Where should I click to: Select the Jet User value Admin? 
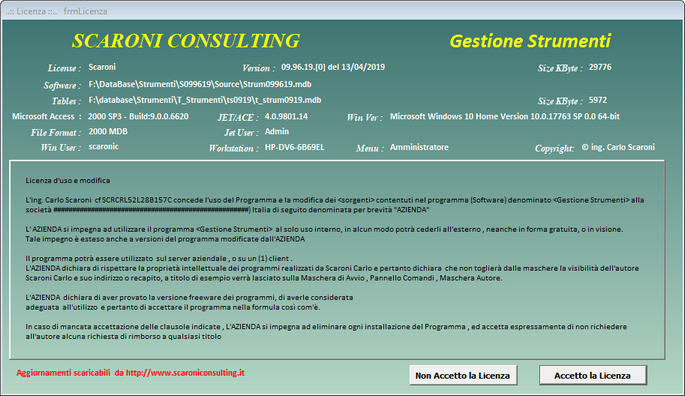(277, 132)
